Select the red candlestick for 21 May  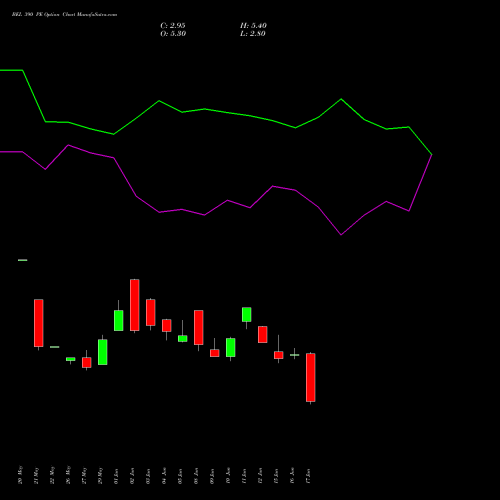(x=39, y=323)
